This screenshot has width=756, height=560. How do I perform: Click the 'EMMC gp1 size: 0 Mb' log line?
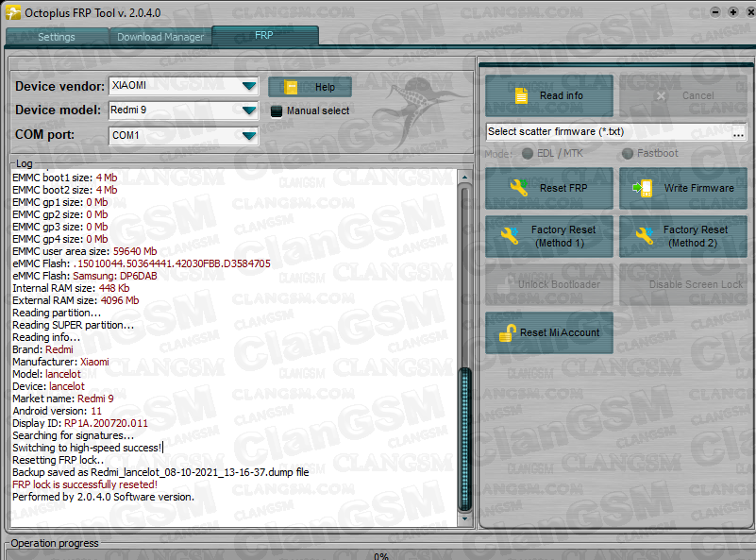click(x=60, y=202)
